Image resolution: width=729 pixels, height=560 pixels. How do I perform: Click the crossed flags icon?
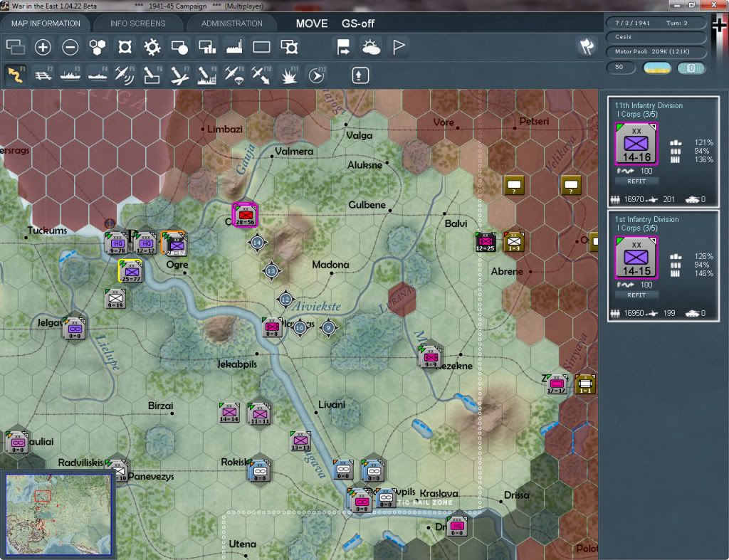[587, 46]
